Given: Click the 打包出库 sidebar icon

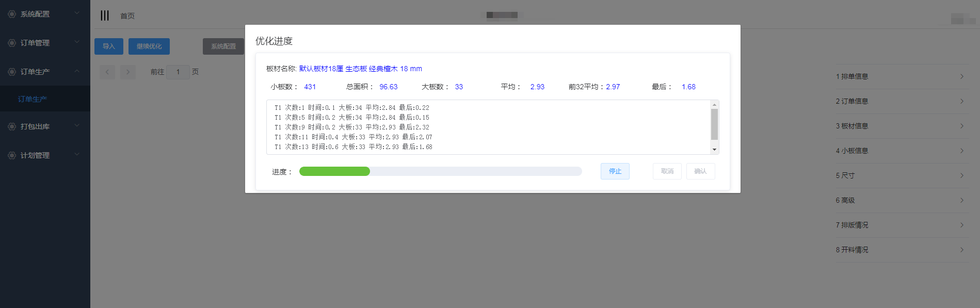Looking at the screenshot, I should [x=12, y=126].
